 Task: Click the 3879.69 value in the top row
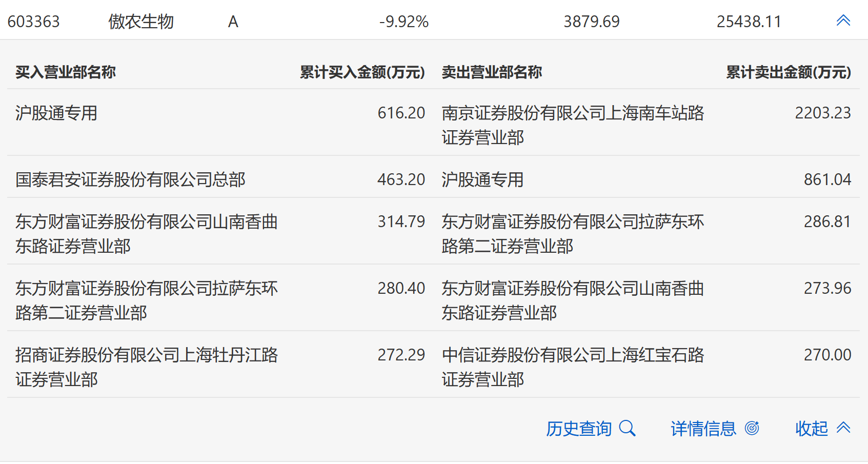(x=592, y=22)
